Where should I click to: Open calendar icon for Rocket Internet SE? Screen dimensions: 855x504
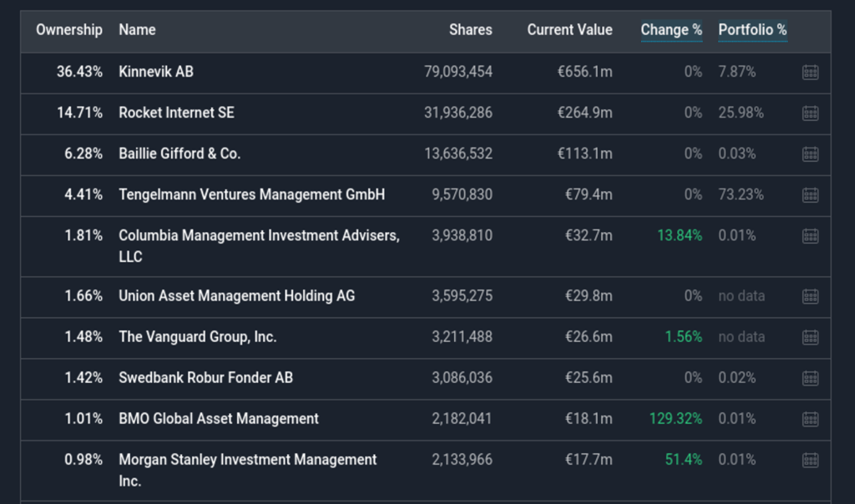point(810,113)
